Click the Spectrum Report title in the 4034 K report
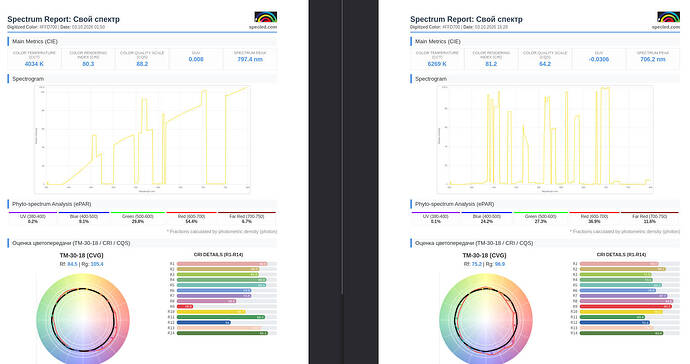Viewport: 690px width, 364px height. pos(63,19)
